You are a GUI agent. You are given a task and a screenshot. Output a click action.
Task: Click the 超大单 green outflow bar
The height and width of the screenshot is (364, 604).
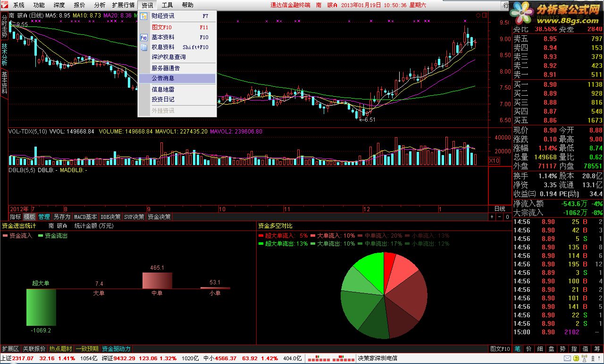41,307
